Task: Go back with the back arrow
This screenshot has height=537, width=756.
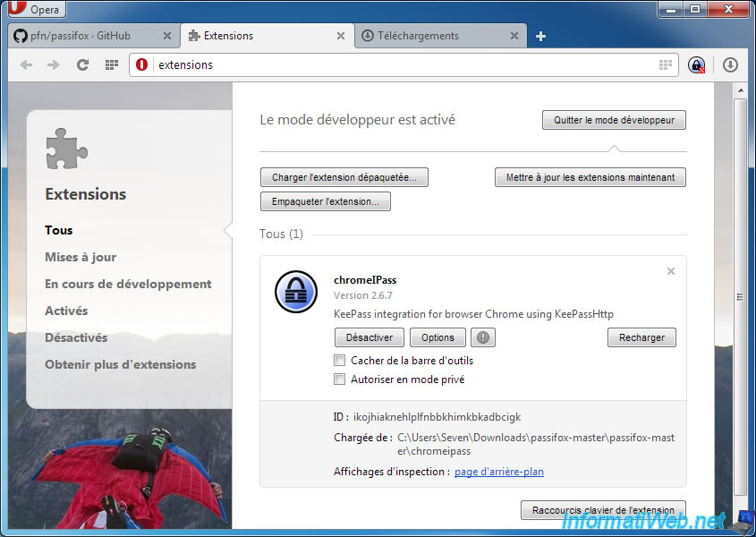Action: [x=26, y=64]
